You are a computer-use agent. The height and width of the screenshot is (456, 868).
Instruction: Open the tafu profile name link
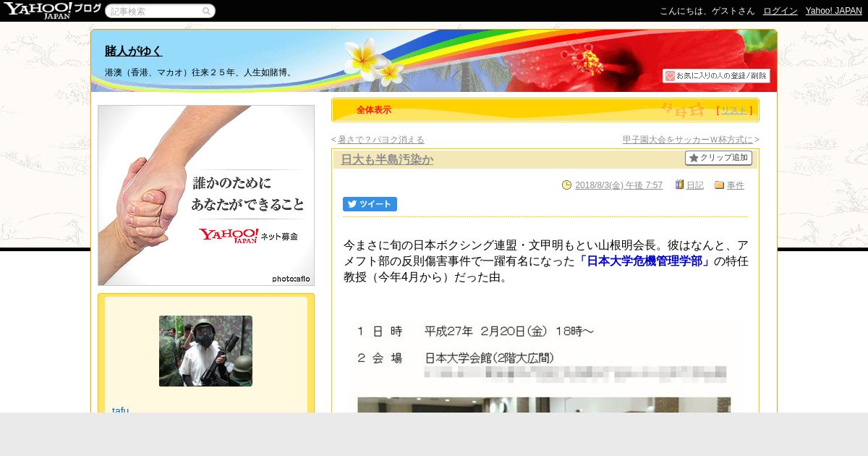[x=120, y=410]
